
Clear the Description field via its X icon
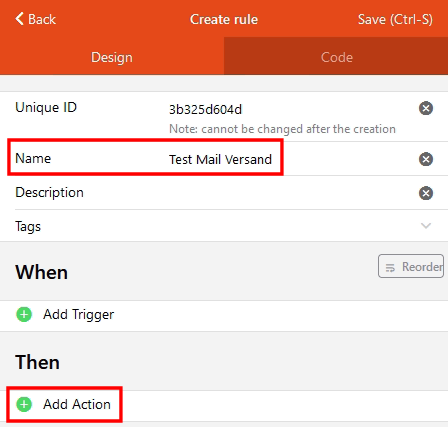click(x=426, y=193)
